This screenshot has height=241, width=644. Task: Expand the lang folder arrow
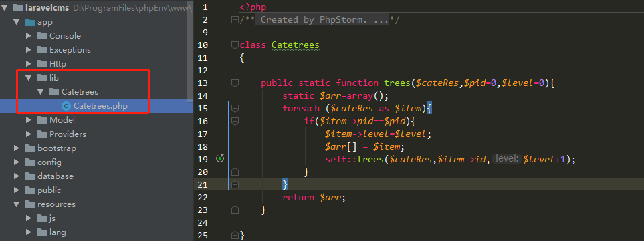[x=28, y=232]
